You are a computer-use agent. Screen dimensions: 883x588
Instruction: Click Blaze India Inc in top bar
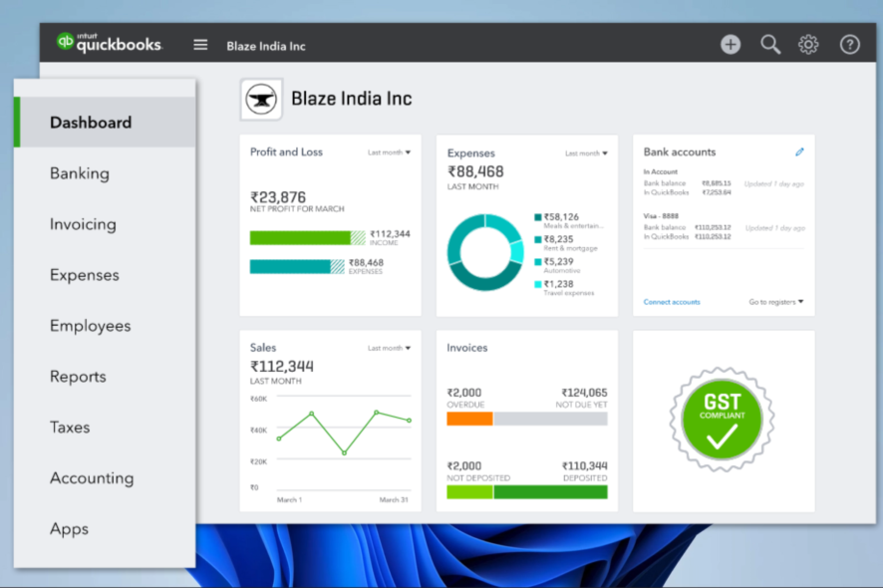[x=266, y=46]
